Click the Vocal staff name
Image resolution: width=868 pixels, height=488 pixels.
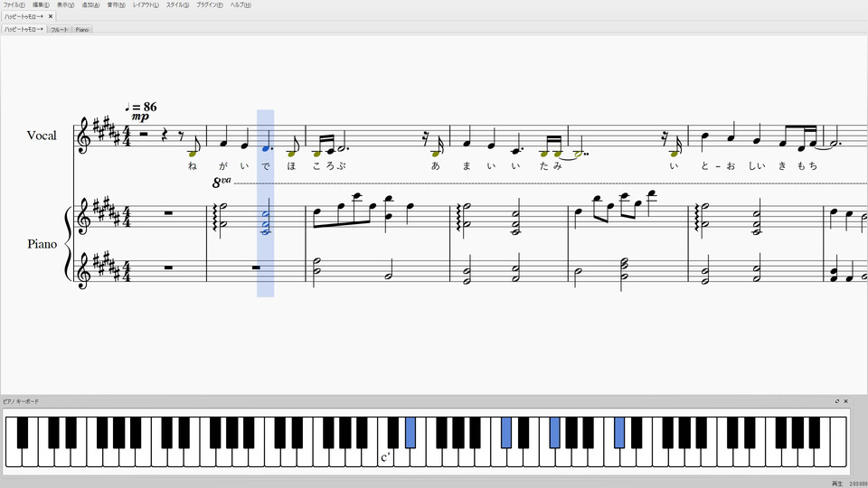[42, 136]
